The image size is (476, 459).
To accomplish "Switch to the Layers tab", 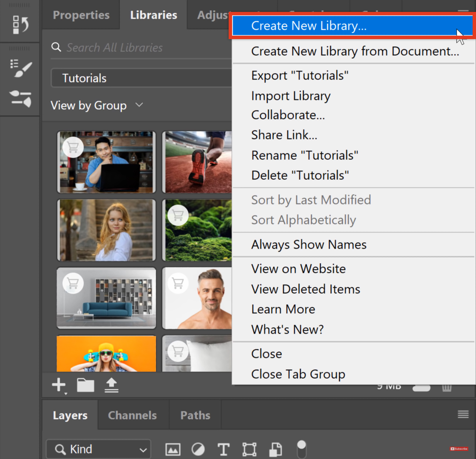I will tap(70, 415).
